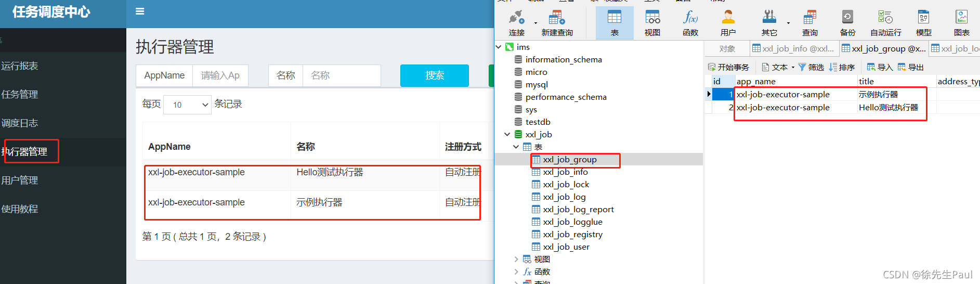Click the Sort toolbar button

[x=842, y=67]
